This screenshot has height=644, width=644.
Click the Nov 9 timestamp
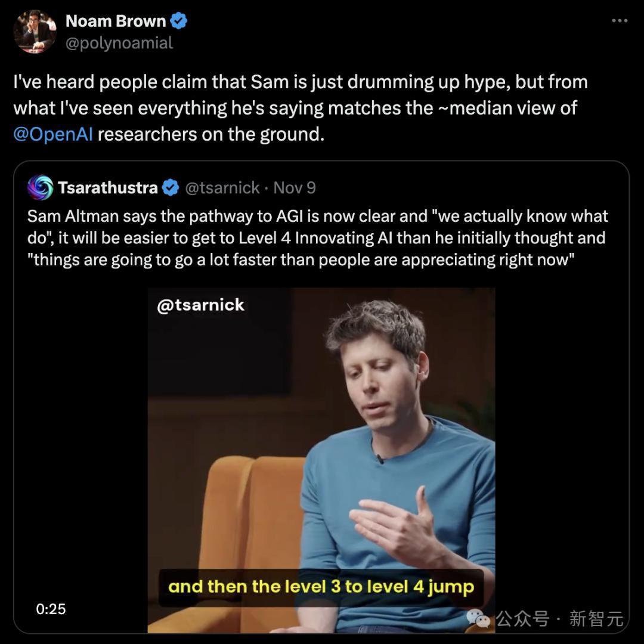(295, 188)
